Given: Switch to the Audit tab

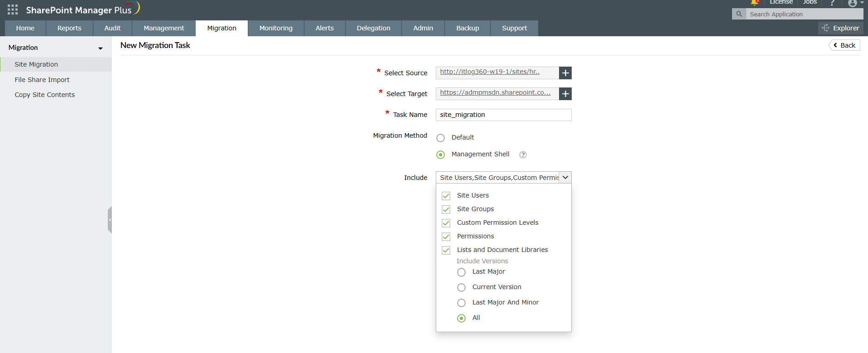Looking at the screenshot, I should (x=112, y=28).
